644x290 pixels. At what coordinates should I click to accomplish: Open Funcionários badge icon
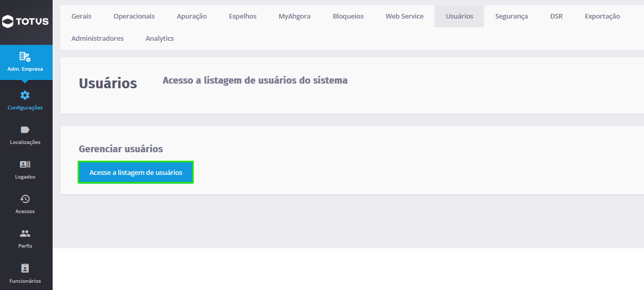[x=25, y=268]
